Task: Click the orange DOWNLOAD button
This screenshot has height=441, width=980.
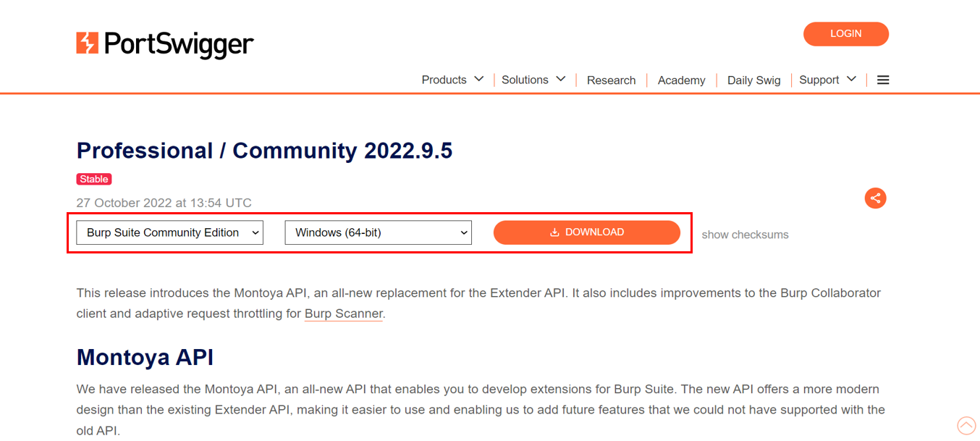Action: pyautogui.click(x=586, y=232)
